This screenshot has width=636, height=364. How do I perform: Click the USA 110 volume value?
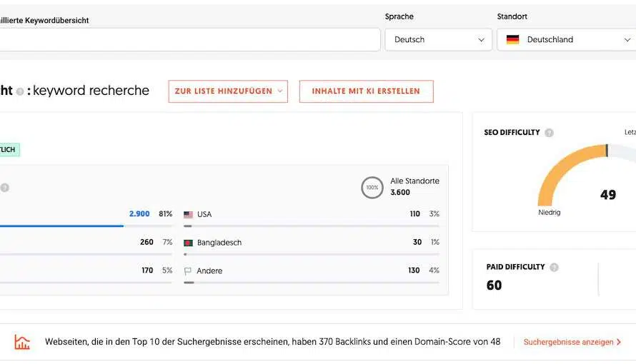click(x=414, y=214)
